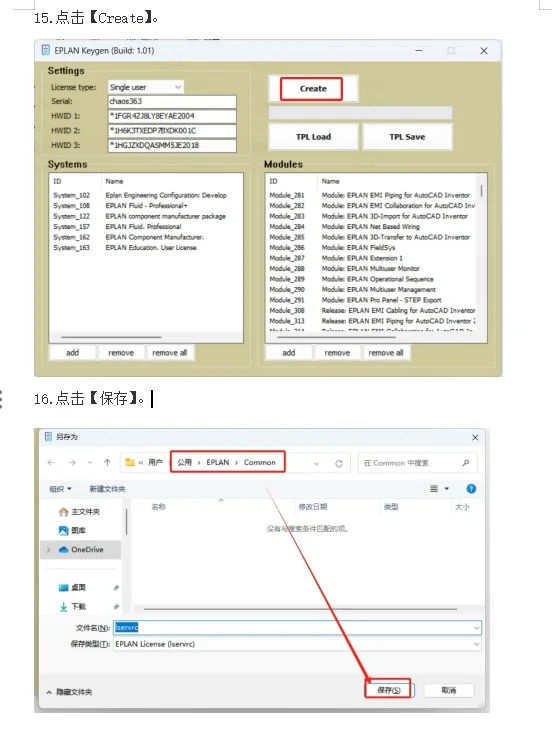Click the HWID 3 input field
Screen dimensions: 552x732
click(x=172, y=145)
